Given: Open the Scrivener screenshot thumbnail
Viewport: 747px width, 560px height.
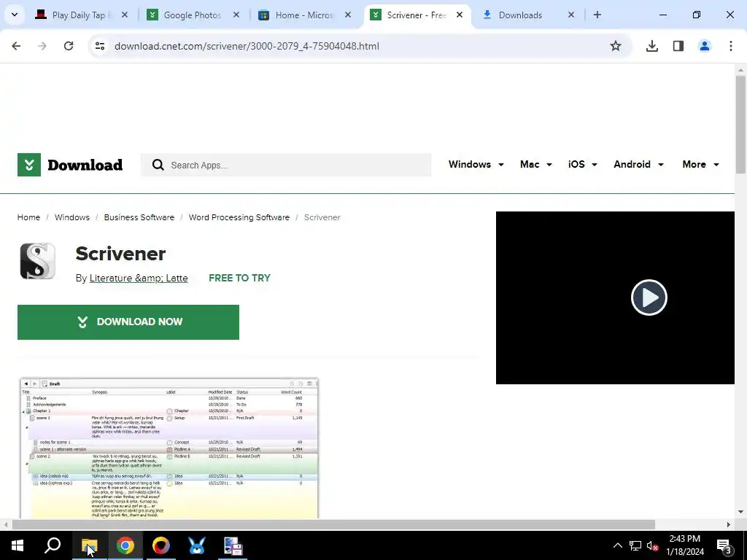Looking at the screenshot, I should coord(169,448).
